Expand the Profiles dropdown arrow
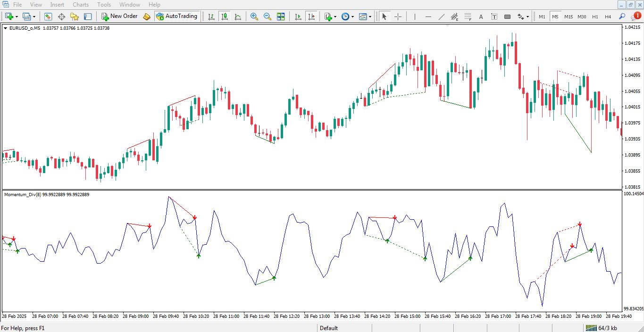644x332 pixels. [x=34, y=17]
